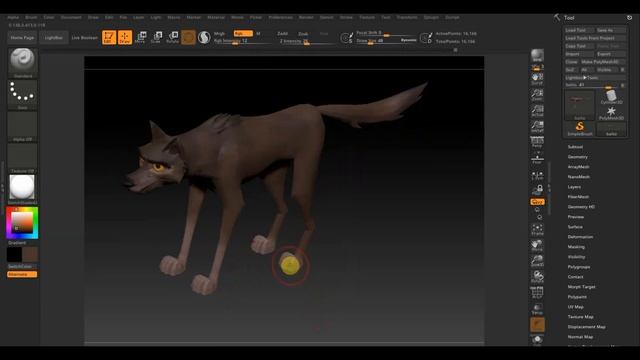Select the black secondary color swatch

tap(14, 254)
